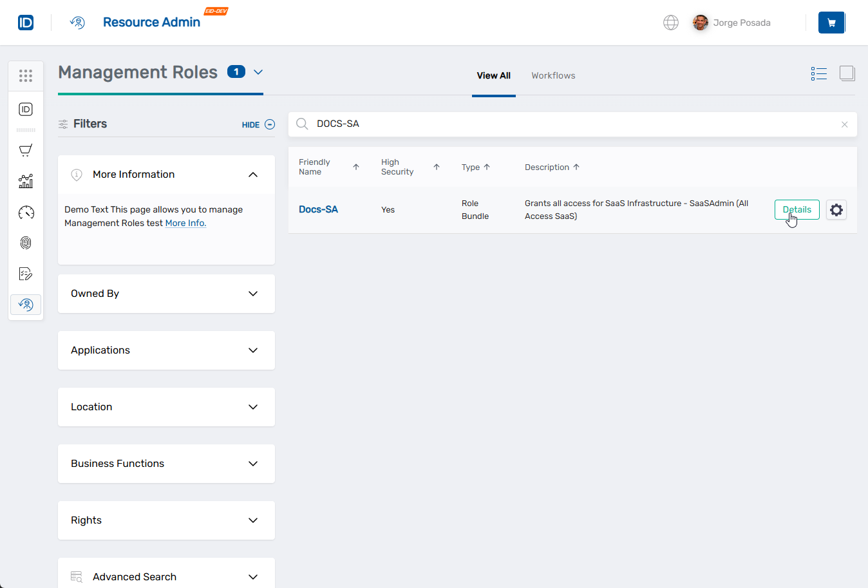The width and height of the screenshot is (868, 588).
Task: Clear the DOCS-SA search field
Action: pyautogui.click(x=844, y=124)
